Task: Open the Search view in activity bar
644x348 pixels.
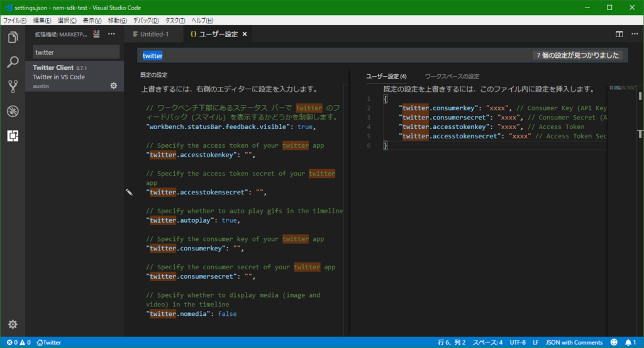Action: [13, 62]
